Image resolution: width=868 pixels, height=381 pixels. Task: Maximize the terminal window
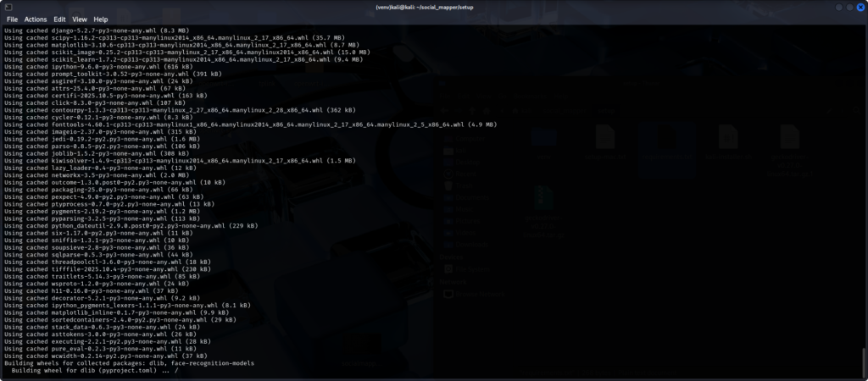coord(849,6)
